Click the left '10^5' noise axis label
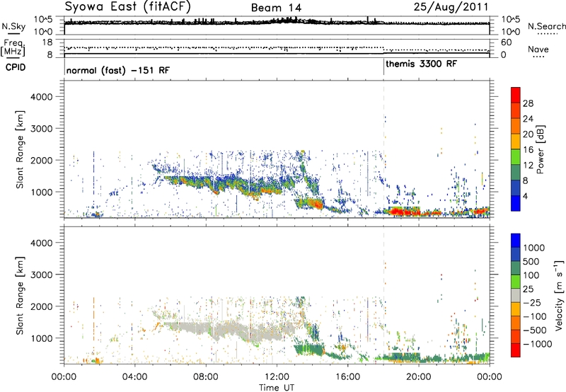This screenshot has height=392, width=566. point(43,19)
